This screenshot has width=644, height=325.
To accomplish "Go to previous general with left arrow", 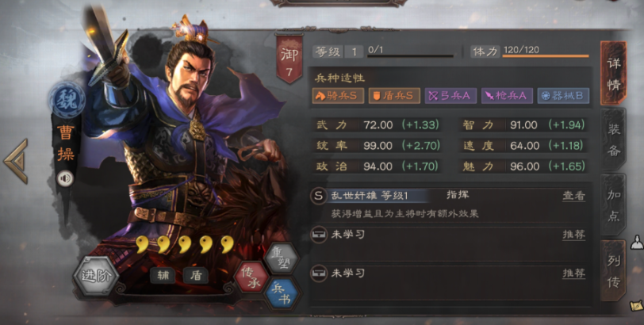I will coord(16,161).
